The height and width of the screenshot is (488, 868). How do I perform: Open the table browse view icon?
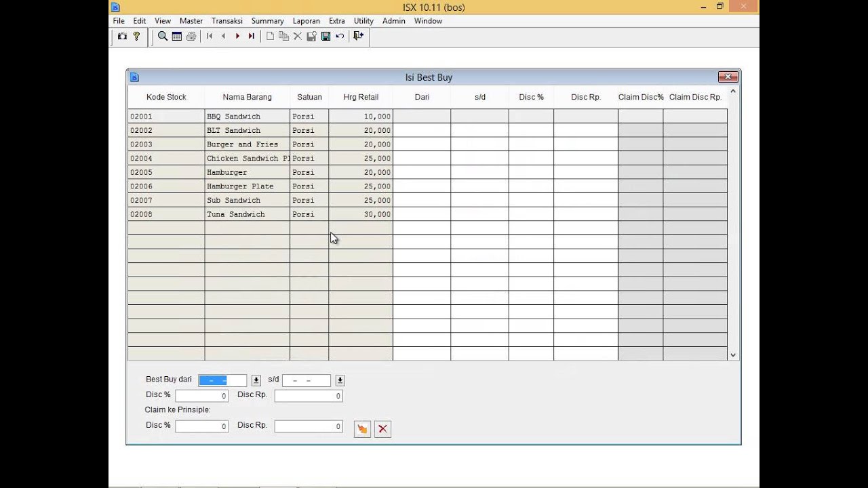[x=177, y=36]
